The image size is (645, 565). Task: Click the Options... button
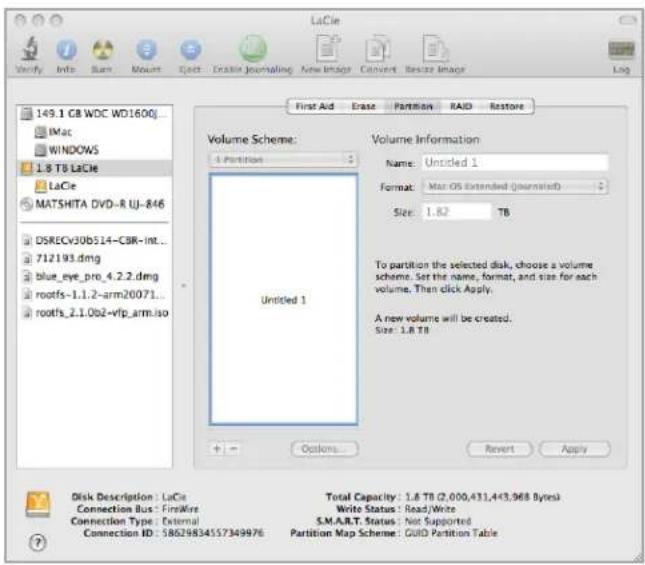click(x=325, y=449)
